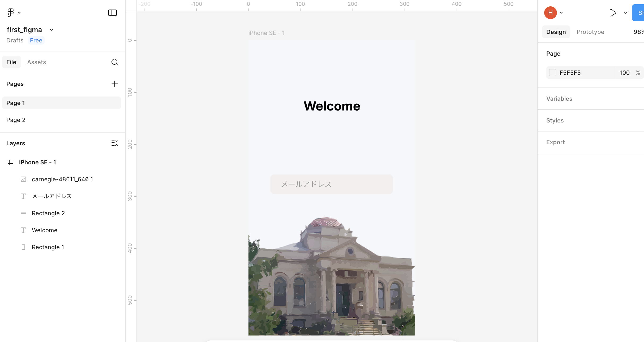This screenshot has width=644, height=342.
Task: Click the search magnifier icon
Action: [115, 62]
